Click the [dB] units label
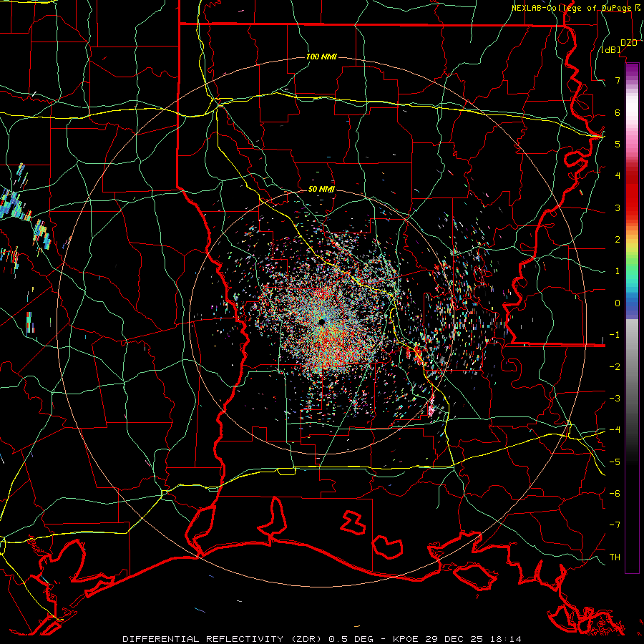 (611, 50)
